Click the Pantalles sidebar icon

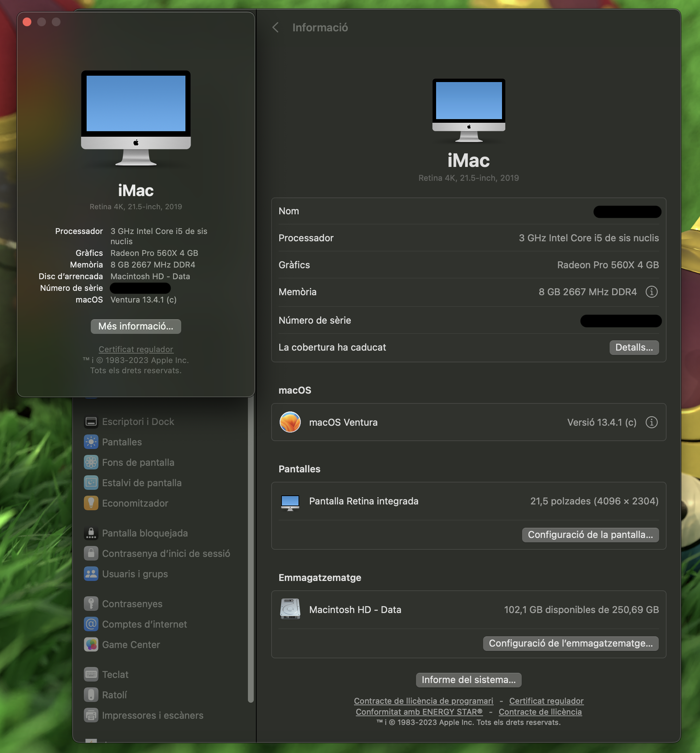91,442
